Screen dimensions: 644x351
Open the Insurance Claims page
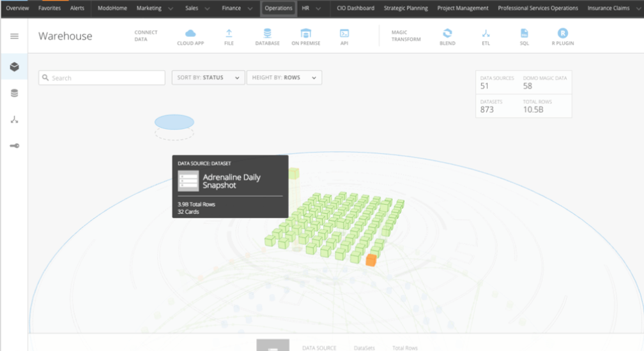pyautogui.click(x=608, y=8)
